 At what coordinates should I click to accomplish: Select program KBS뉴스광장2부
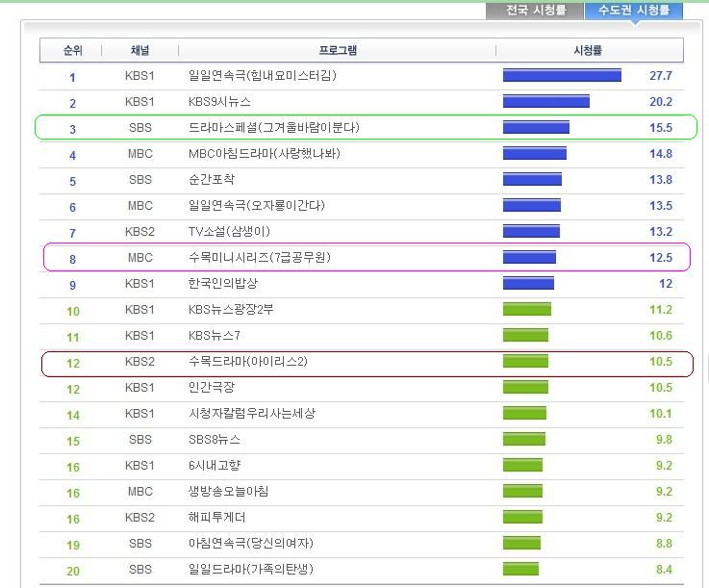coord(231,310)
